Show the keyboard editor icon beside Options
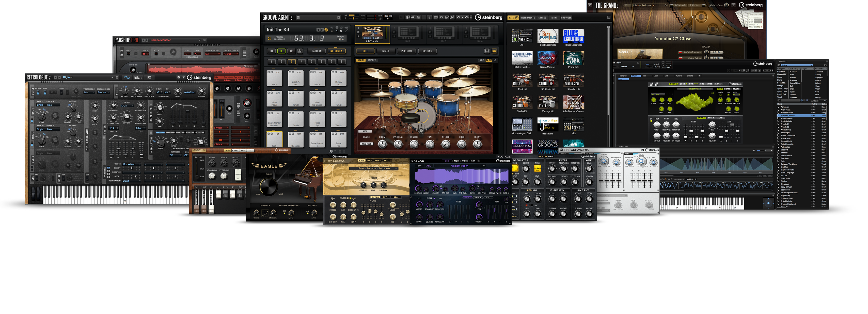Screen dimensions: 868x314 pos(487,51)
